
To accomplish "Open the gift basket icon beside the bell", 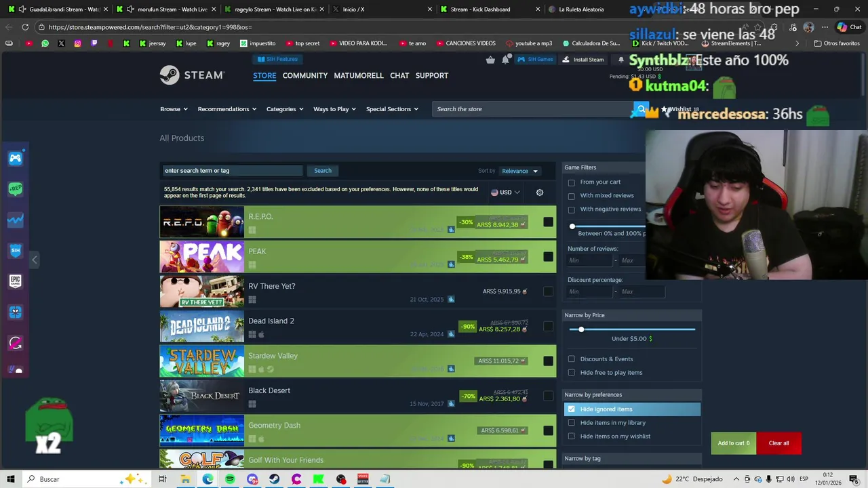I will tap(490, 60).
